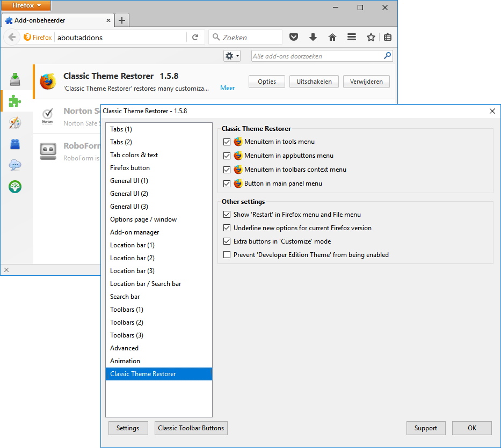Open the Downloads arrow icon
Screen dimensions: 501x448
click(313, 38)
